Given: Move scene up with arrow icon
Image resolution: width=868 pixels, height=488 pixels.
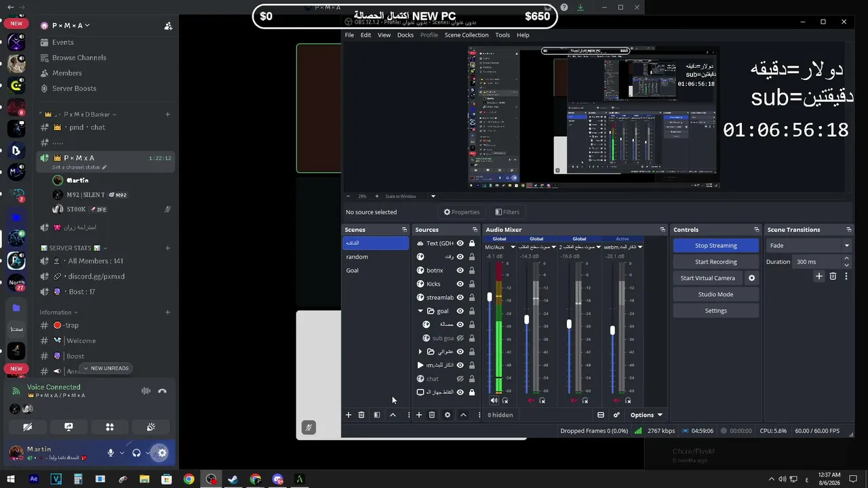Looking at the screenshot, I should click(393, 415).
